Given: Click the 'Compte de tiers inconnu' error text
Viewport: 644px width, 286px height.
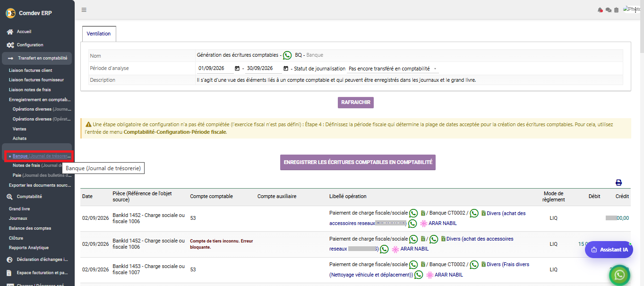Looking at the screenshot, I should (222, 244).
